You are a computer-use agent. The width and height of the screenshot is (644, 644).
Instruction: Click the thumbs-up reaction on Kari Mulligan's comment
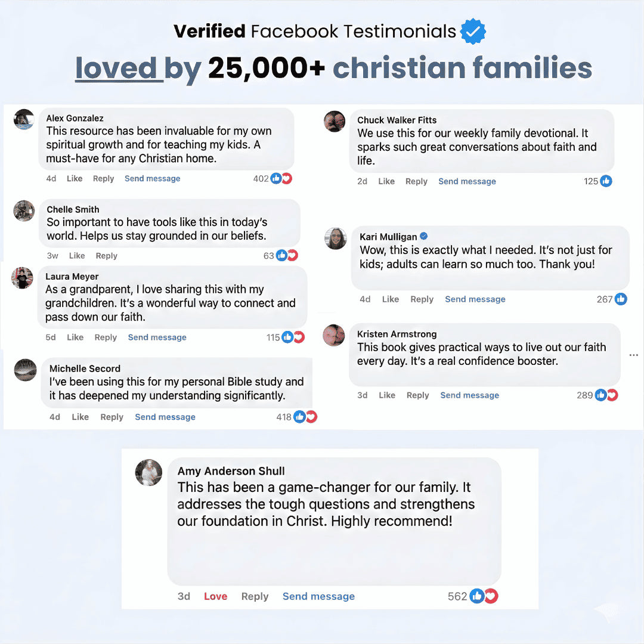(x=621, y=299)
